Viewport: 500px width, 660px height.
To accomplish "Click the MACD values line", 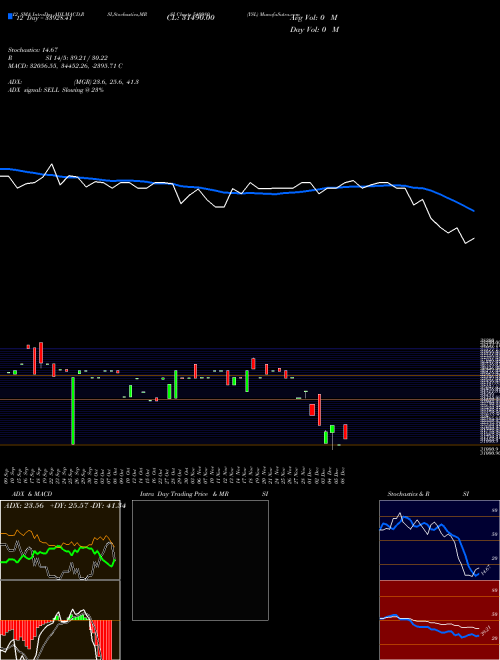I will (x=65, y=66).
